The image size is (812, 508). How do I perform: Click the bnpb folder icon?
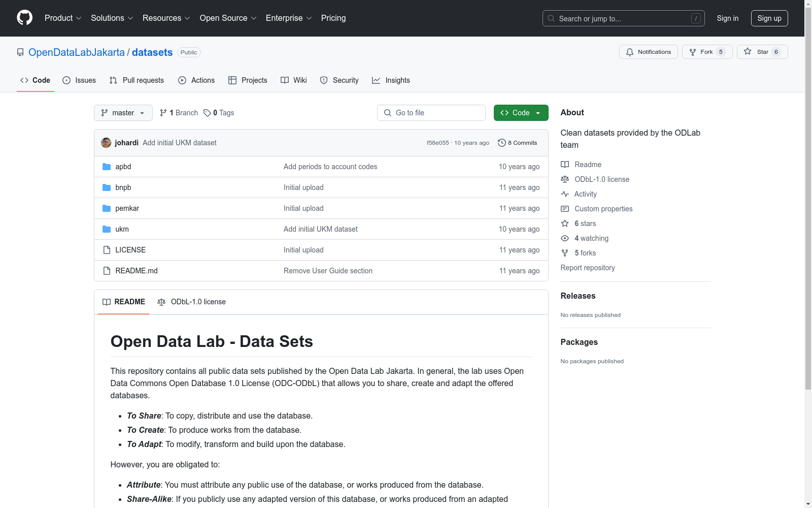(x=107, y=187)
